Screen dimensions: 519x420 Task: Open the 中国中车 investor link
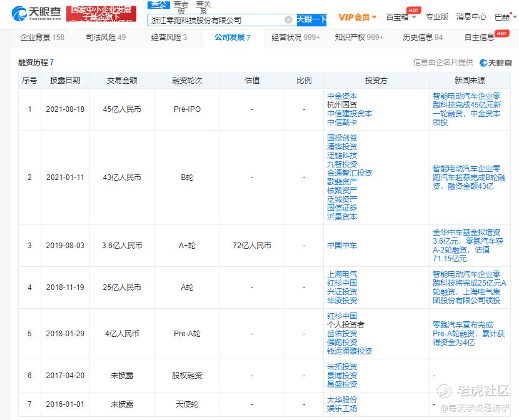point(342,246)
